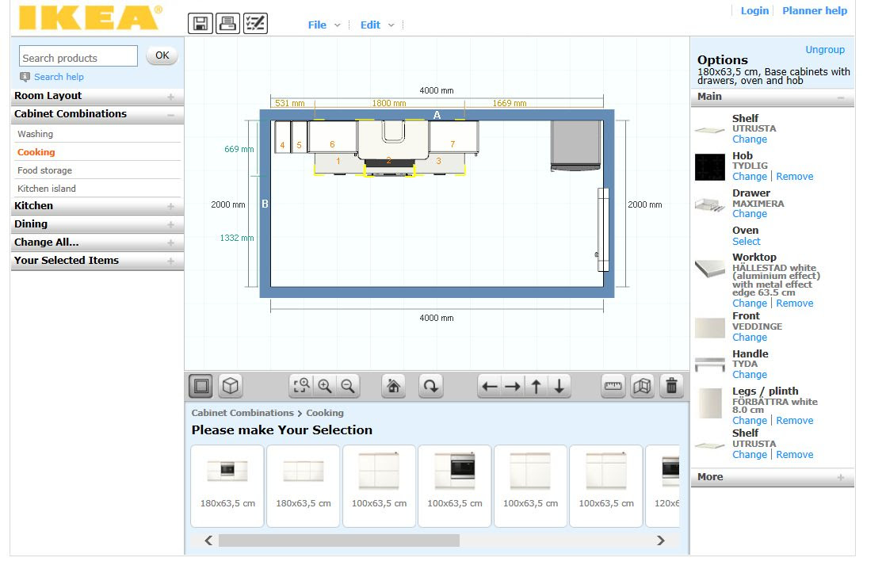Click the Handle TYDA thumbnail
Screen dimensions: 886x588
pyautogui.click(x=710, y=365)
